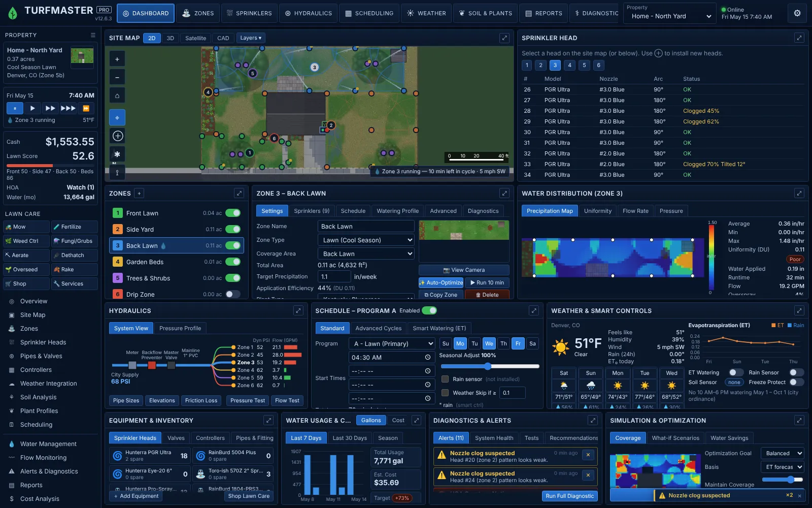The height and width of the screenshot is (508, 812).
Task: Open the Optimization Goal dropdown
Action: point(782,453)
